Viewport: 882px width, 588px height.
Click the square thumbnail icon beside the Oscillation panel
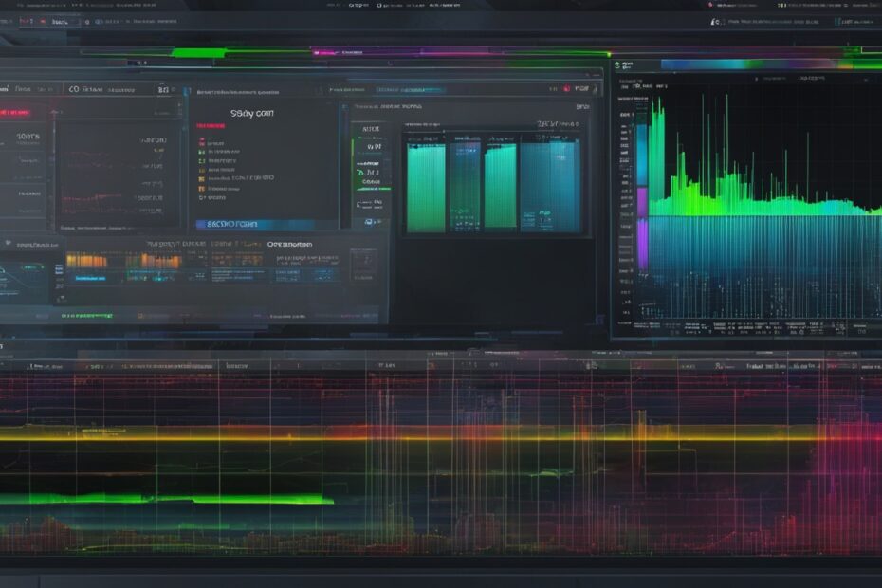tap(363, 265)
